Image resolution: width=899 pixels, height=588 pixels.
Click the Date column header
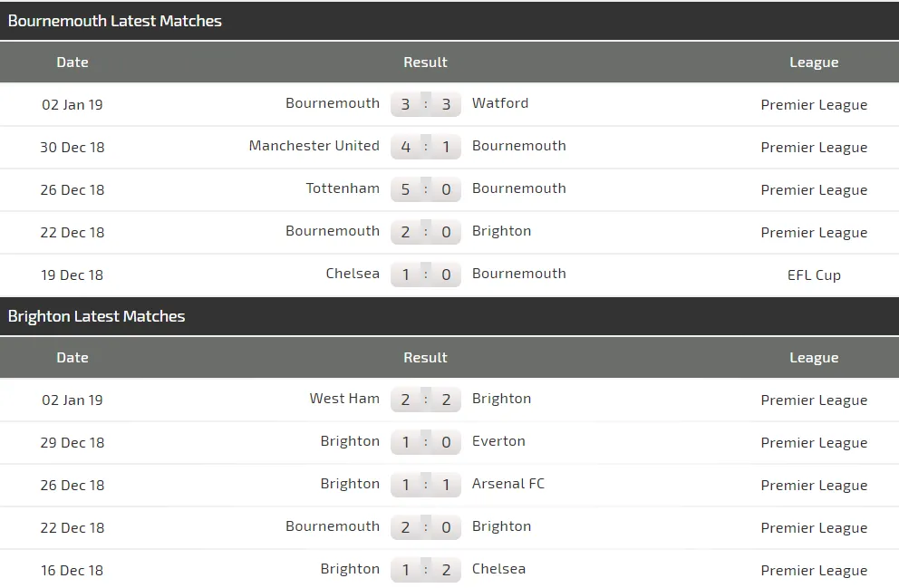[x=72, y=63]
